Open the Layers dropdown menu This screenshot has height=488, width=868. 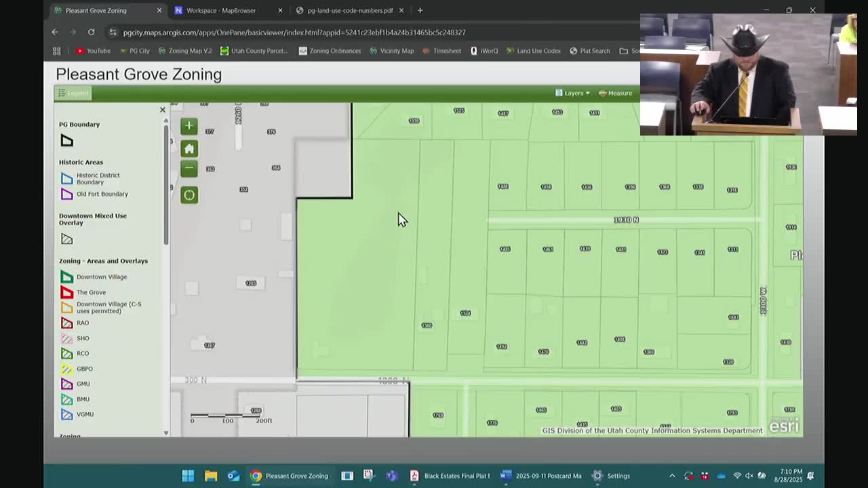573,94
